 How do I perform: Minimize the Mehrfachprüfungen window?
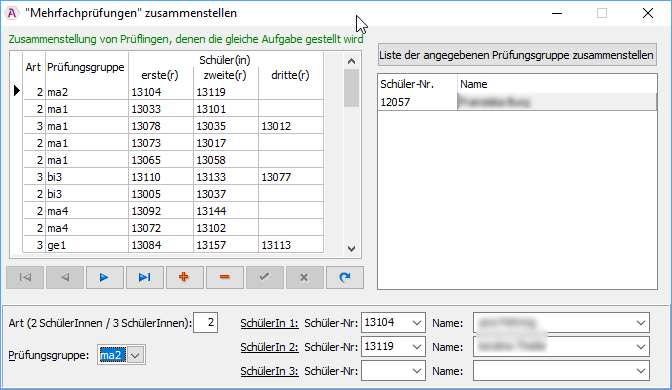557,13
